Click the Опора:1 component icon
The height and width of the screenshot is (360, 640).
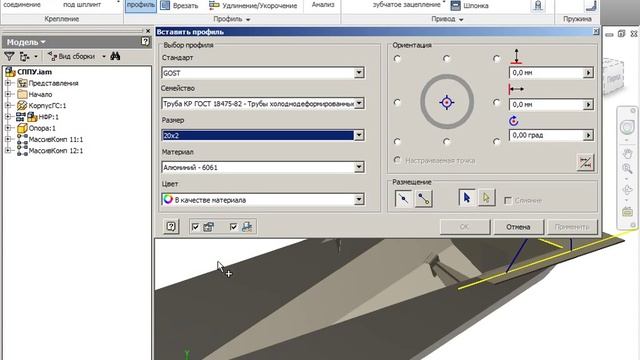22,128
